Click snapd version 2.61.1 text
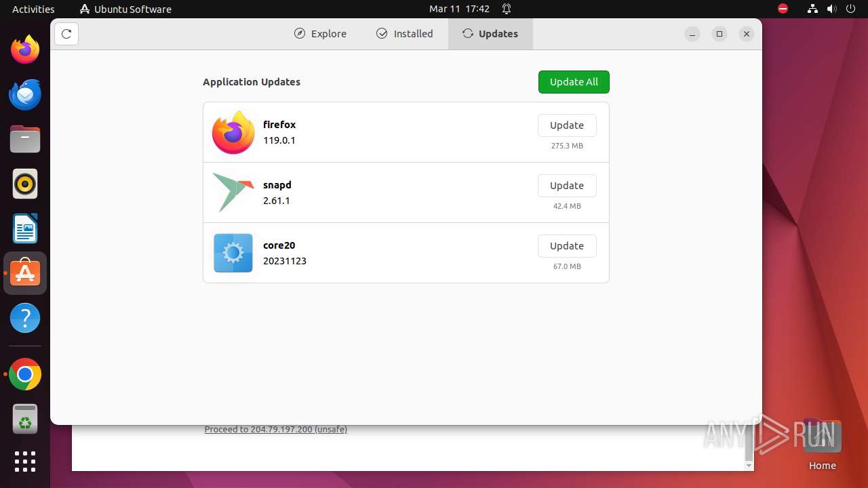The width and height of the screenshot is (868, 488). point(277,201)
